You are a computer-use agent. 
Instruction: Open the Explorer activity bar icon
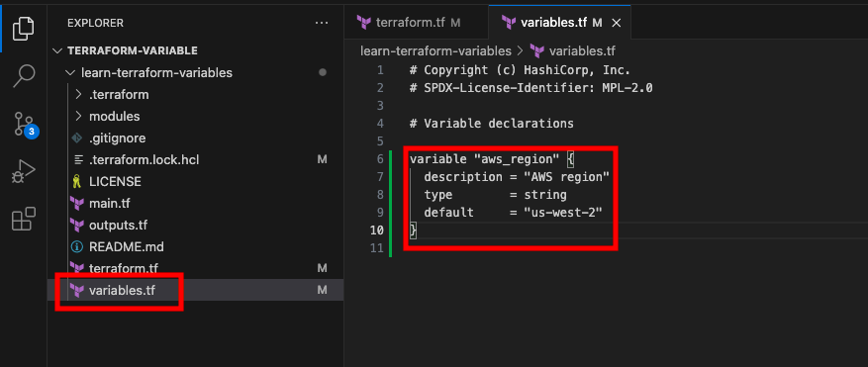[x=23, y=29]
